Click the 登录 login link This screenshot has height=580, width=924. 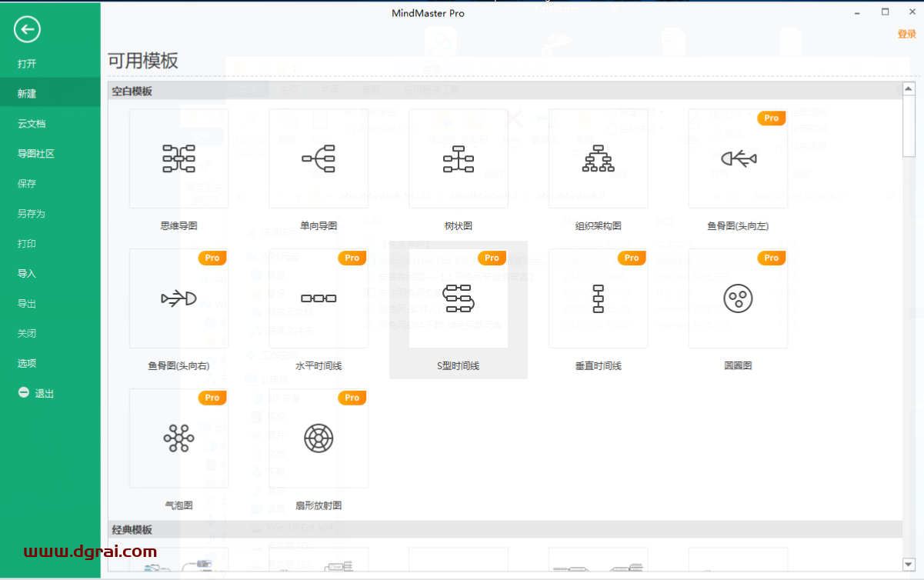pos(906,34)
